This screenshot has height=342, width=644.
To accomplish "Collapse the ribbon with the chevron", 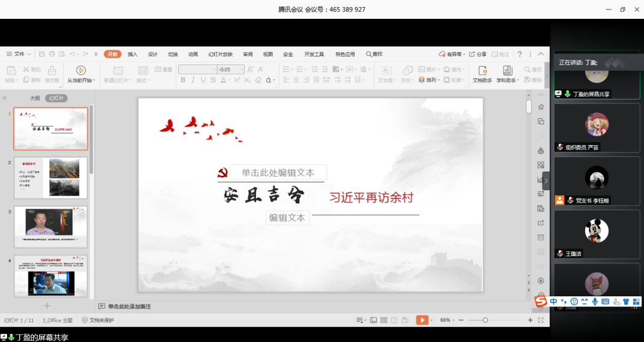I will tap(540, 54).
